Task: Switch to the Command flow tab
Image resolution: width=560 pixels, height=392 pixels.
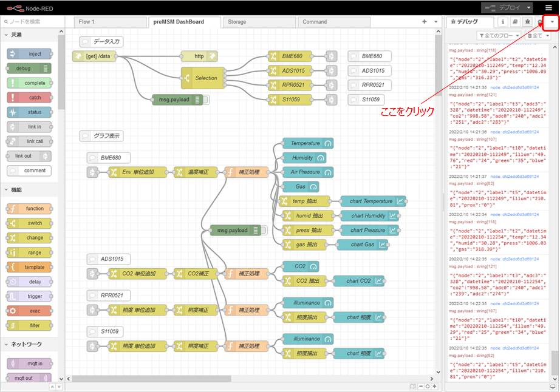Action: click(x=315, y=22)
